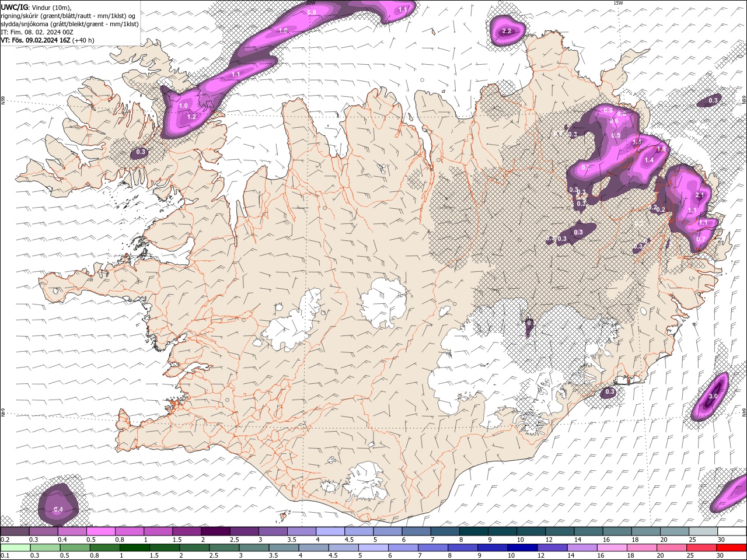Click the 'slydda/snjókoma' snow description line
Viewport: 747px width, 560px height.
point(69,24)
